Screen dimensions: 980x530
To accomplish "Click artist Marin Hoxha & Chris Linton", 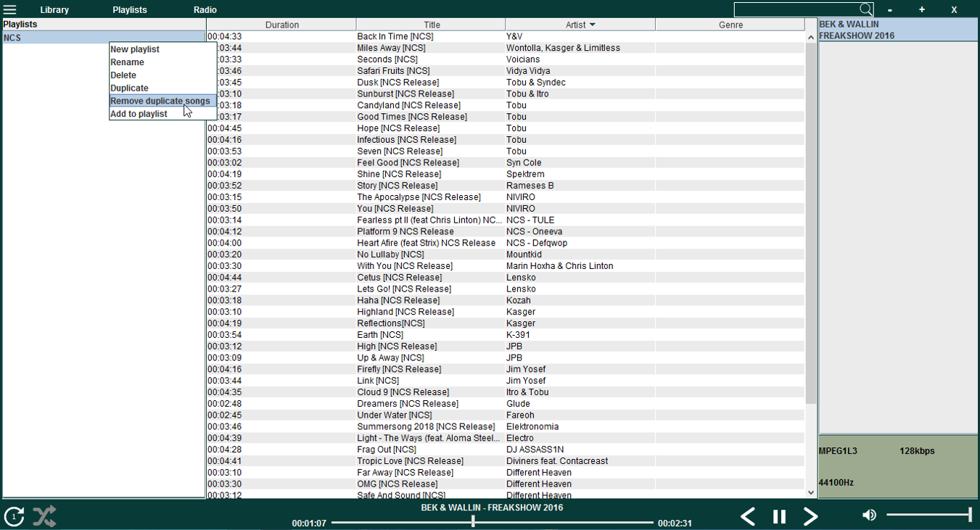I will [x=559, y=266].
